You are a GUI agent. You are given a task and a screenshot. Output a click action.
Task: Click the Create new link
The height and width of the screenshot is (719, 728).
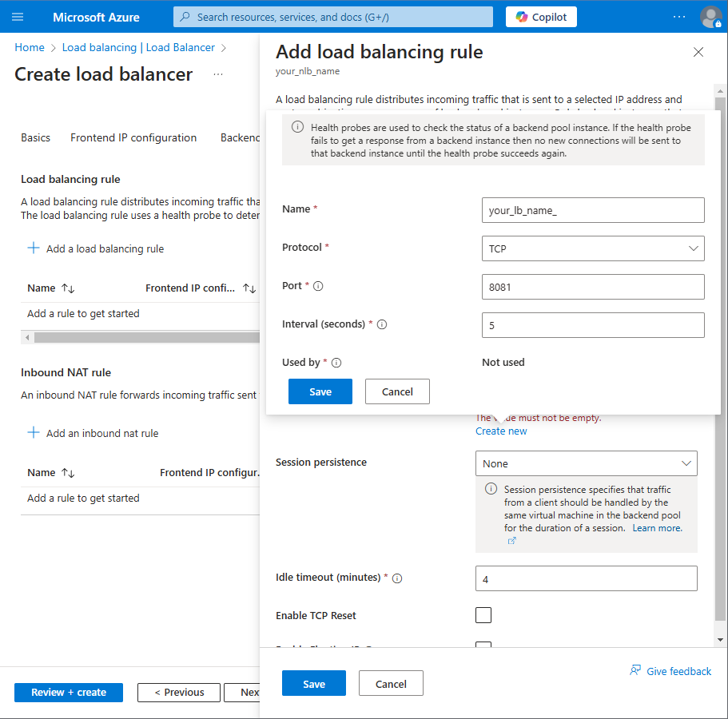[x=501, y=431]
